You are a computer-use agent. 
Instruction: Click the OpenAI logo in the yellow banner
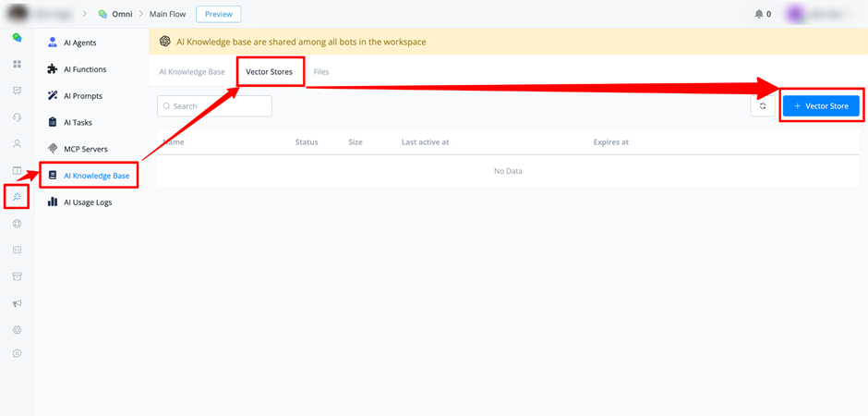(x=164, y=42)
